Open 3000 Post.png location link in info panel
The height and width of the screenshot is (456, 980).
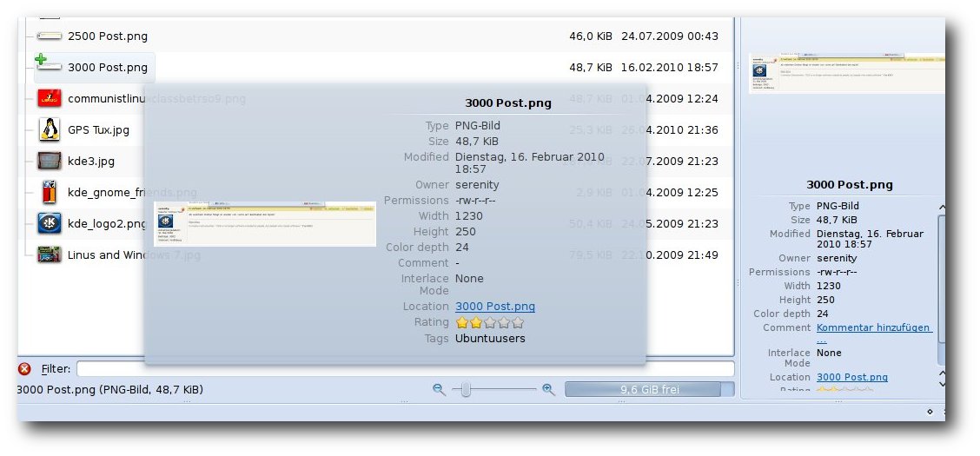[852, 377]
